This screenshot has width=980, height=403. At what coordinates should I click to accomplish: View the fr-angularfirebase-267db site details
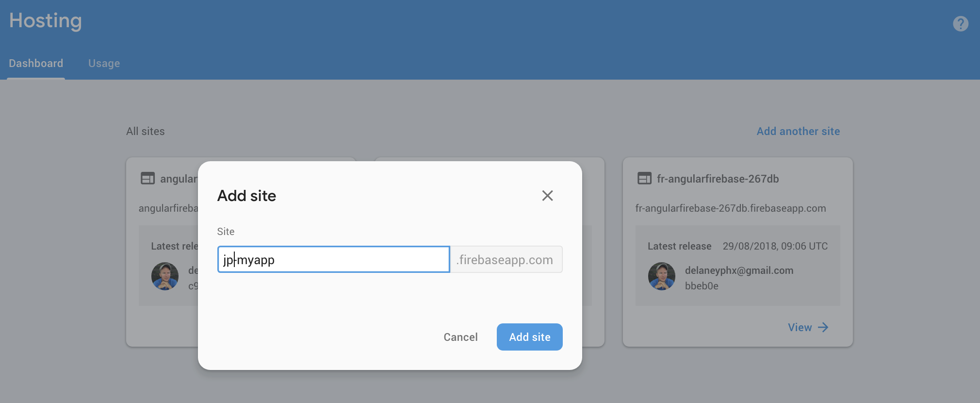tap(799, 327)
